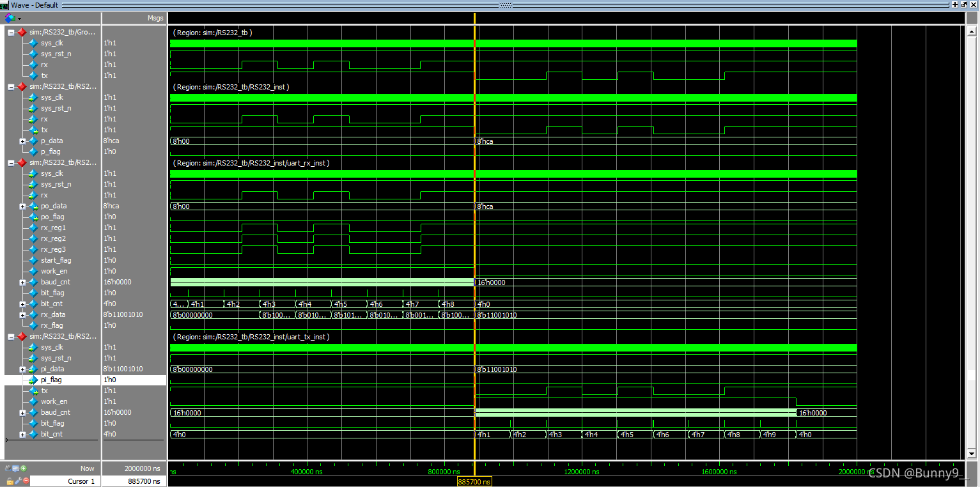Click the signal icon next to po_flag
Image resolution: width=980 pixels, height=487 pixels.
coord(33,217)
